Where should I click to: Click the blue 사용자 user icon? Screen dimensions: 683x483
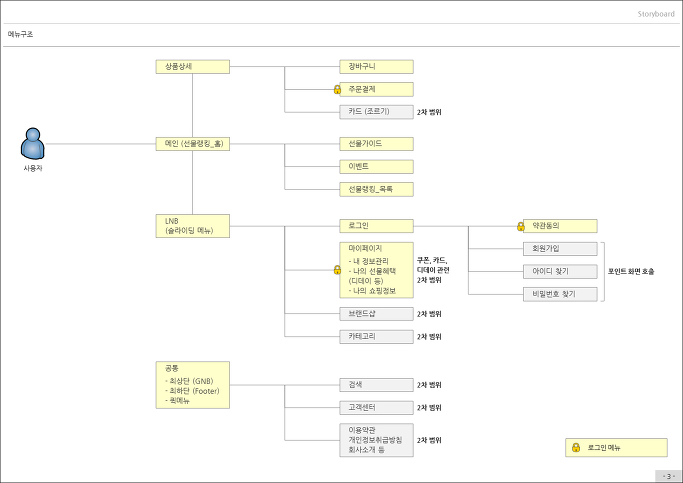(33, 143)
